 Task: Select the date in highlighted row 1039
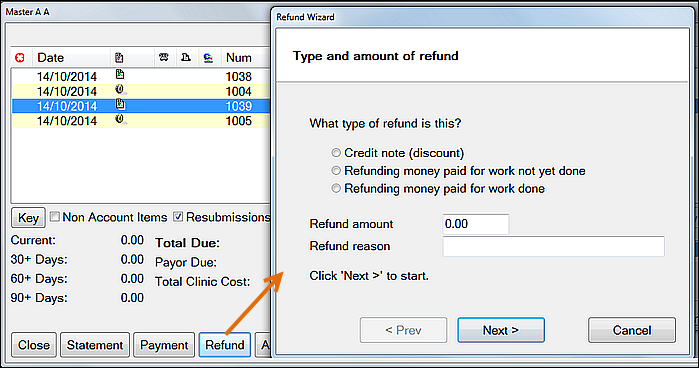click(x=67, y=106)
